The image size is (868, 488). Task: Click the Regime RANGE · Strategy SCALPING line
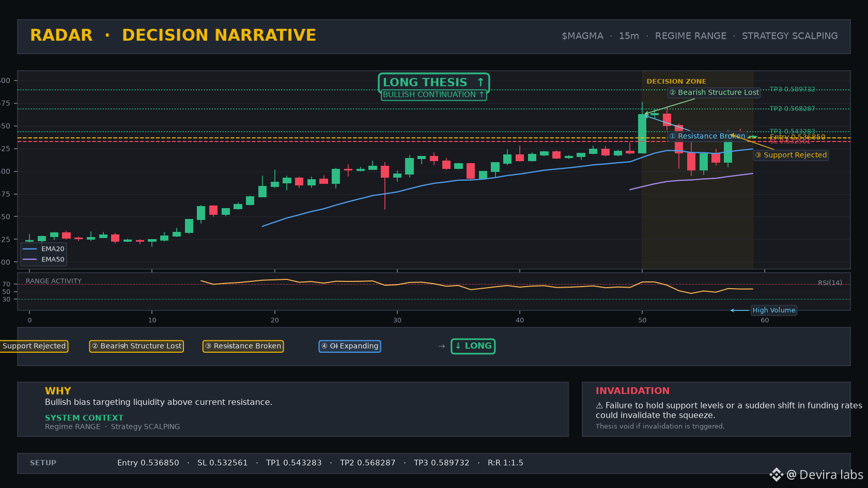pyautogui.click(x=113, y=427)
